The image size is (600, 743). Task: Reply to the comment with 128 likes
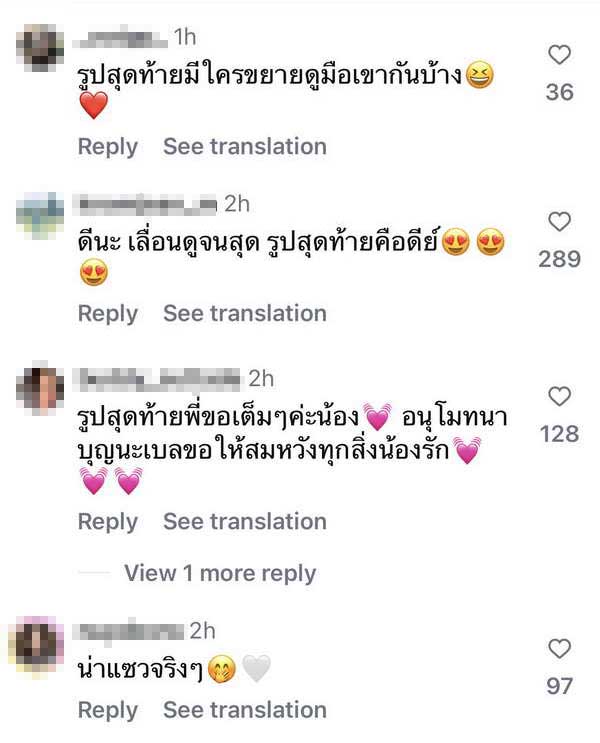[108, 522]
